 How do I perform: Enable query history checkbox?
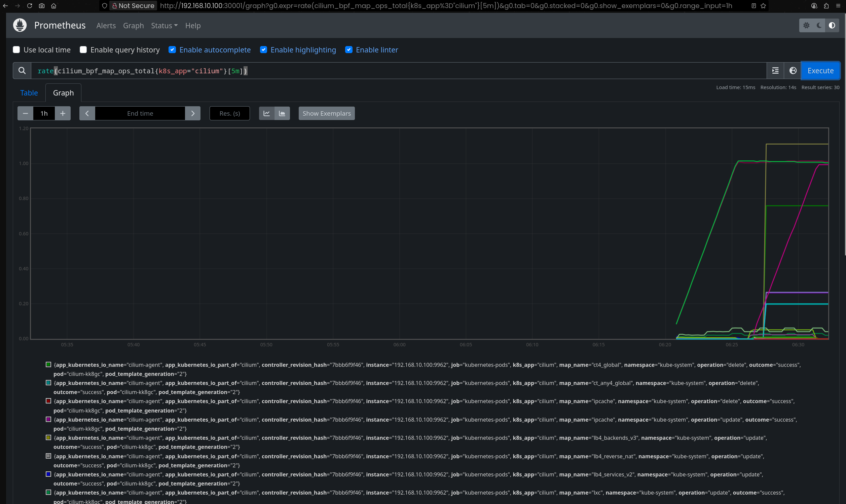point(83,50)
